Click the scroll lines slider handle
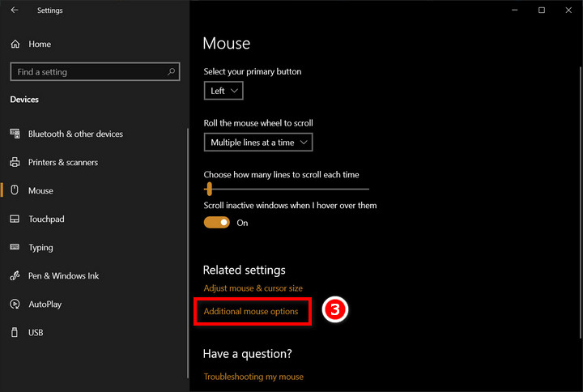The width and height of the screenshot is (583, 392). coord(209,189)
